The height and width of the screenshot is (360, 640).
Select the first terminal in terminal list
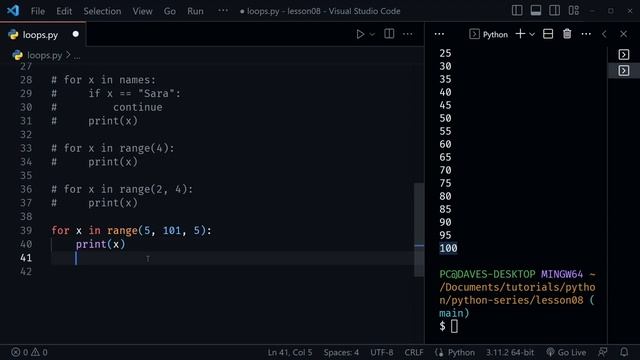(x=624, y=54)
